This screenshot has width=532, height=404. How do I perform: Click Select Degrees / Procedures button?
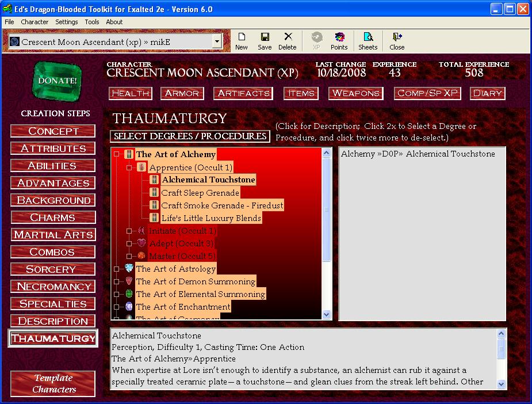[x=190, y=136]
